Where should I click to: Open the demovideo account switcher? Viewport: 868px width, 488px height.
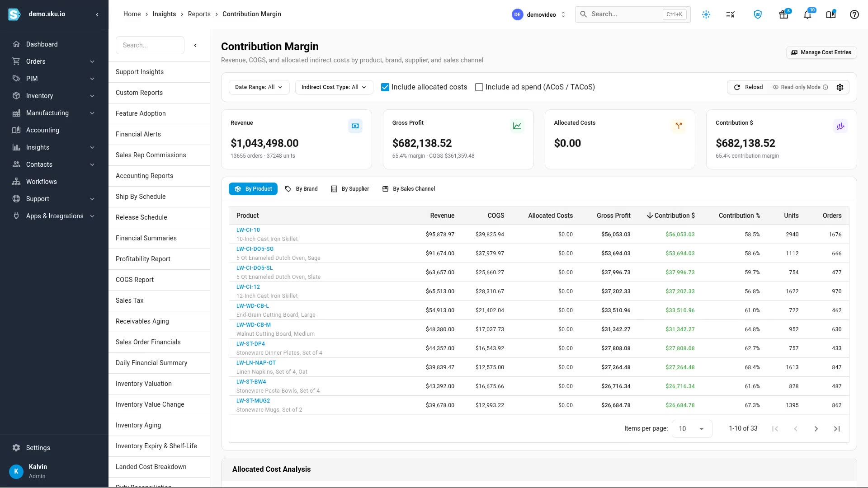(x=539, y=14)
